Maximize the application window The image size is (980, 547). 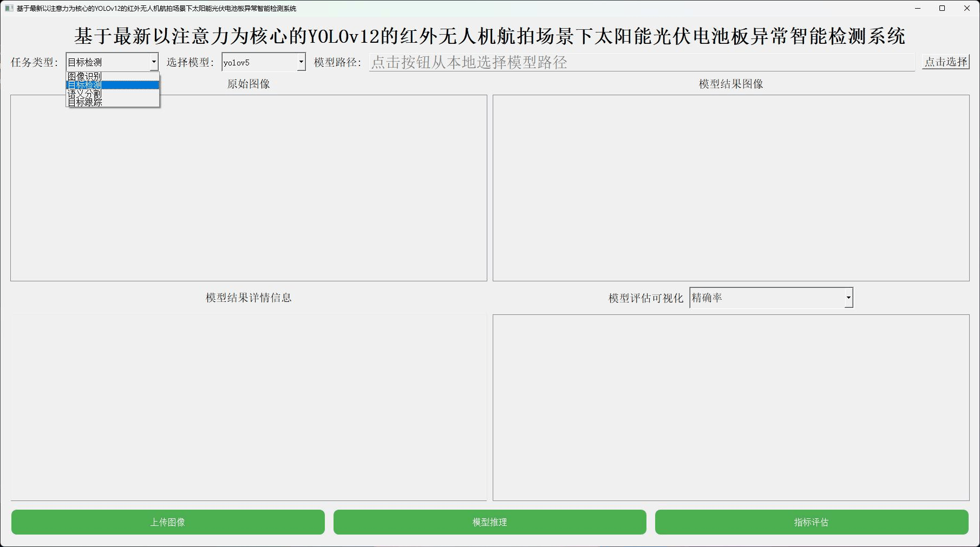click(942, 8)
